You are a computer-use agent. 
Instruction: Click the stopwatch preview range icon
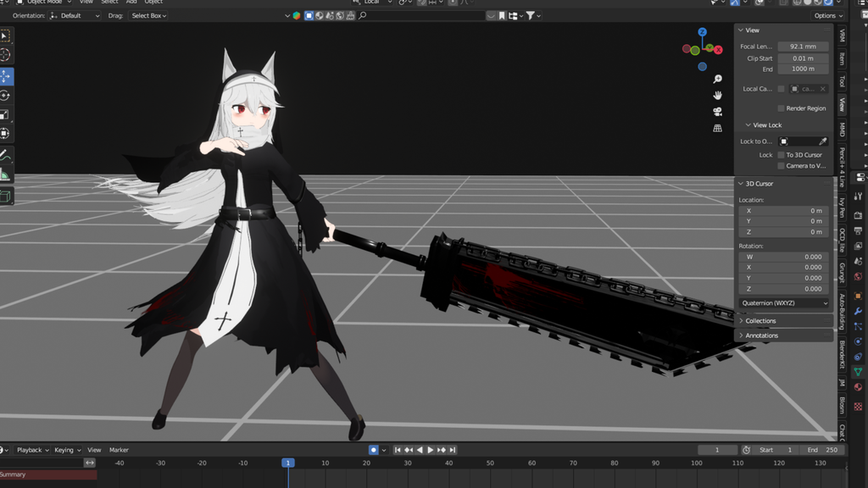click(746, 450)
